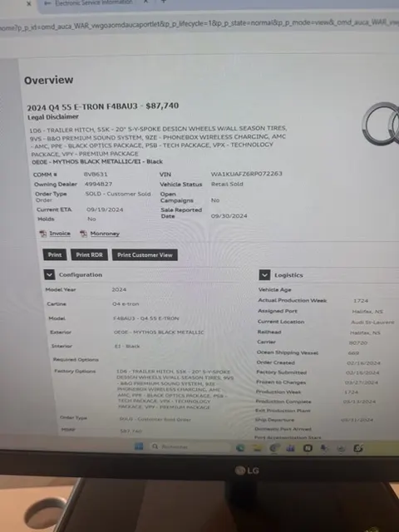Open the Monroney PDF link

105,234
